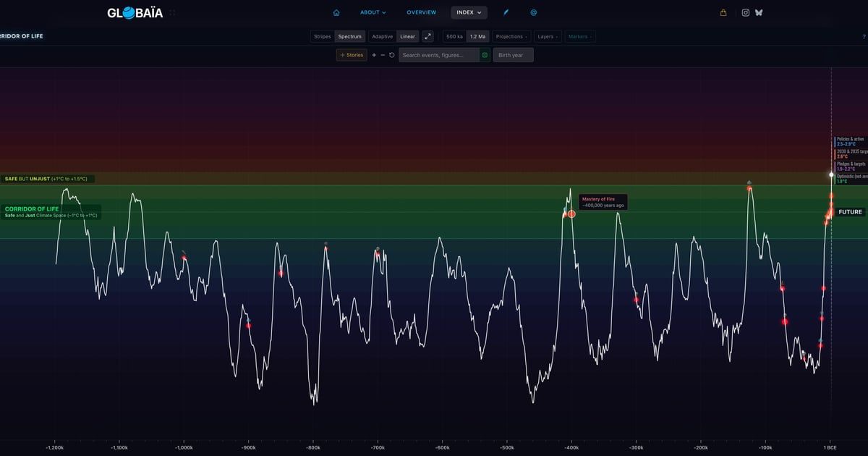Open the feather pen icon link
This screenshot has height=456, width=868.
(x=506, y=12)
